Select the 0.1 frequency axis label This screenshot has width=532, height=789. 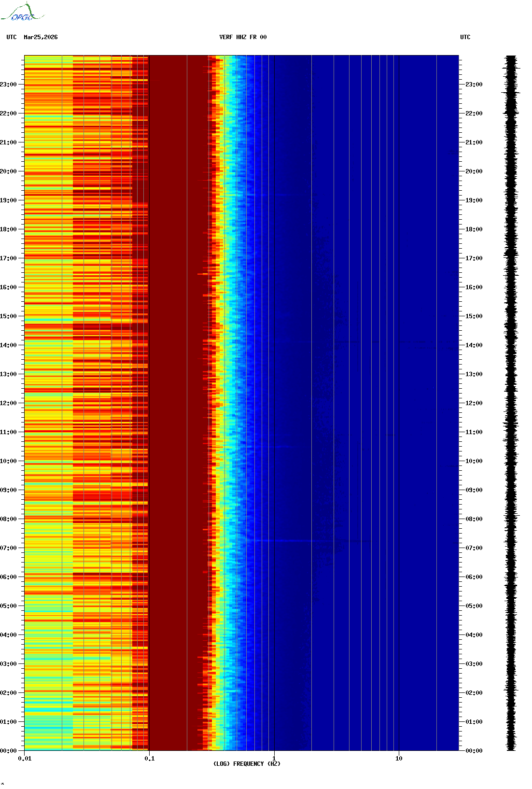149,759
